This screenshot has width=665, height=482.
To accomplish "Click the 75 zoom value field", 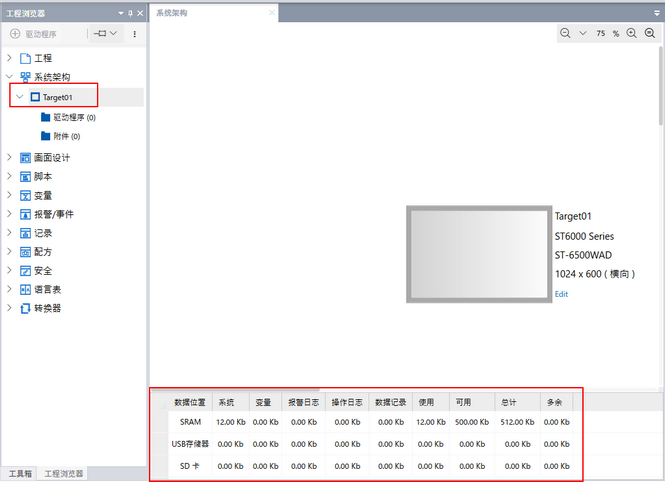I will point(600,33).
